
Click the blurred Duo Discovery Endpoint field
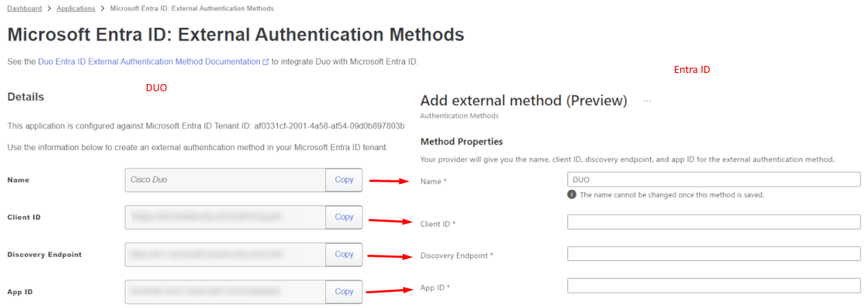point(225,255)
